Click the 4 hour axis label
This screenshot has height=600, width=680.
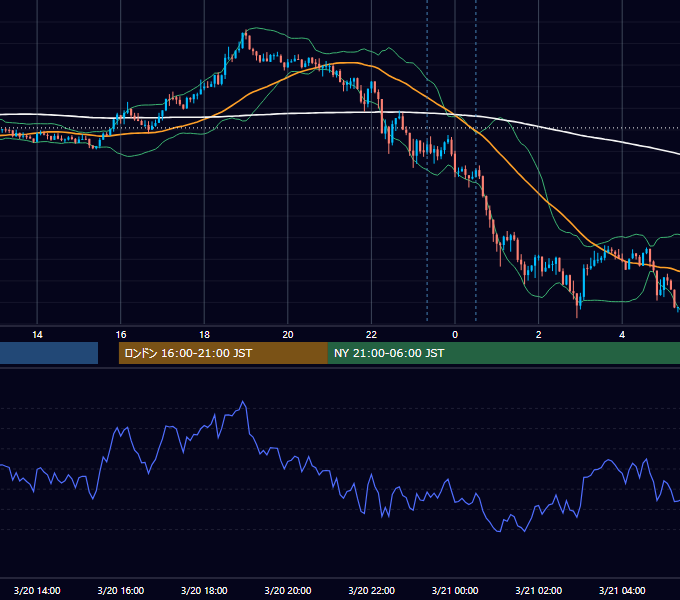[622, 335]
